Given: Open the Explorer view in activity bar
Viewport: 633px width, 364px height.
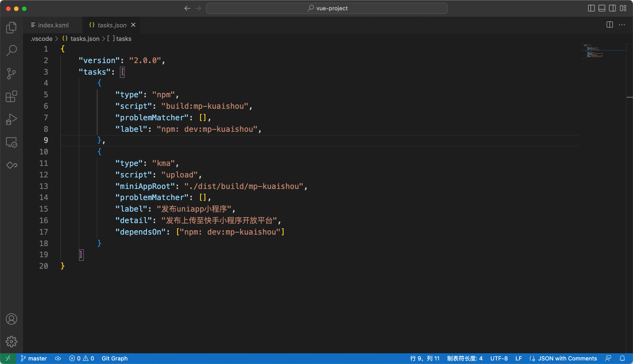Looking at the screenshot, I should 12,27.
